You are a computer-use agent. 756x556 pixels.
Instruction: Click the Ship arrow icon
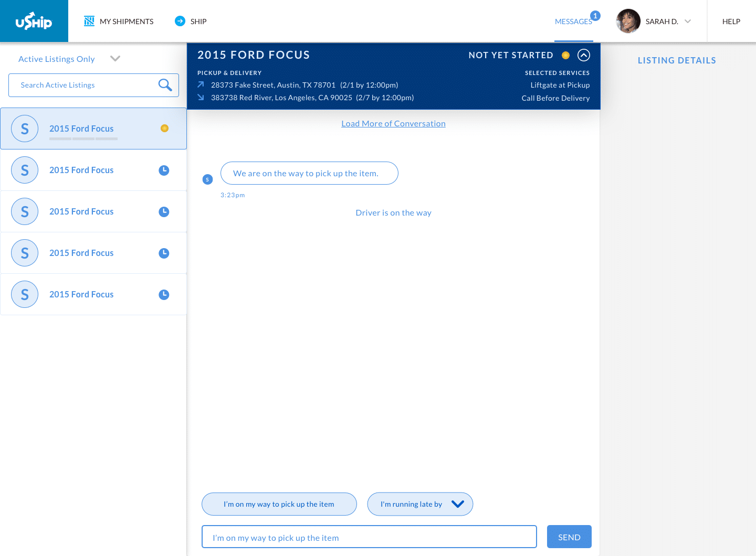coord(180,21)
